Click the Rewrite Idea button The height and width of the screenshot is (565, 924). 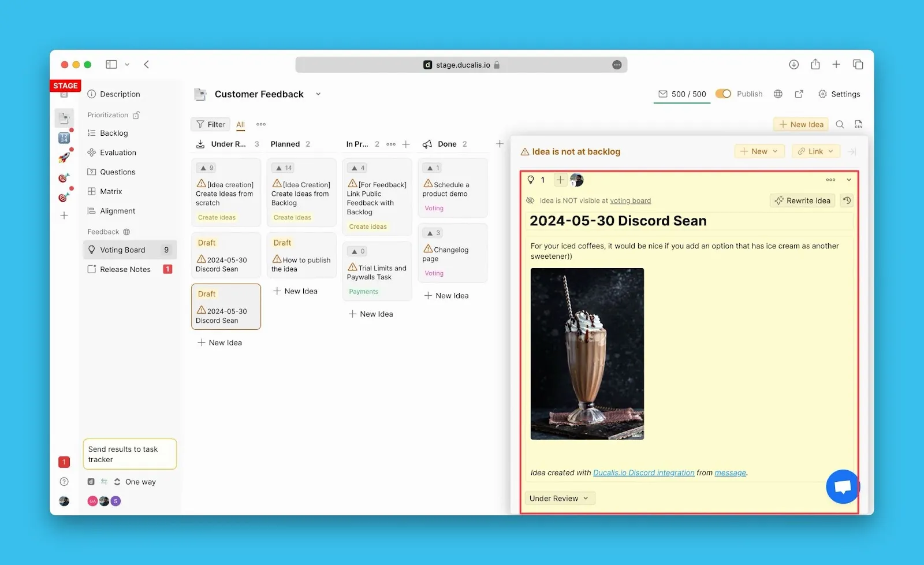point(802,200)
